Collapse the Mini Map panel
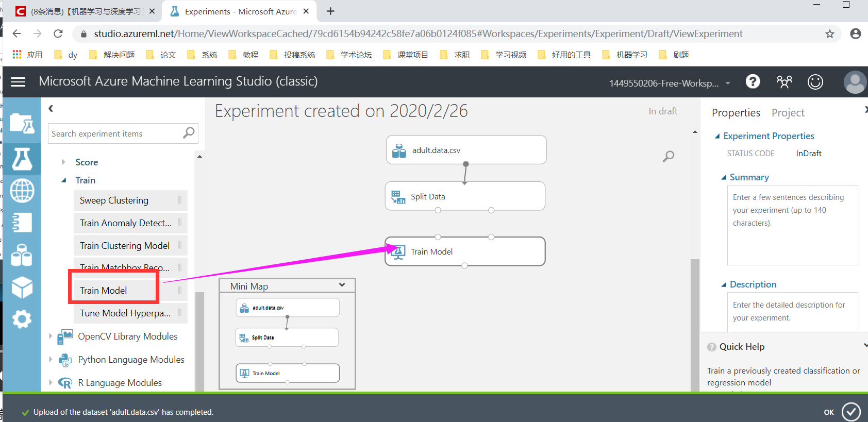868x422 pixels. [342, 285]
